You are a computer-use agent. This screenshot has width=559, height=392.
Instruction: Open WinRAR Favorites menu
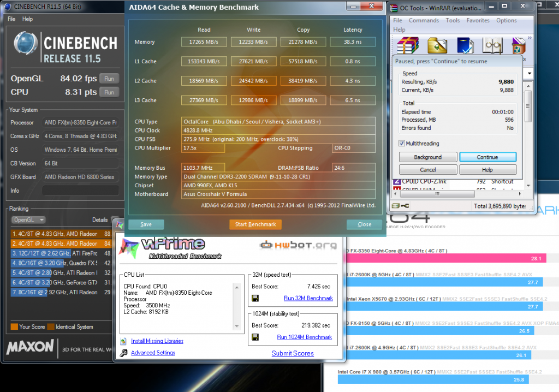click(478, 20)
